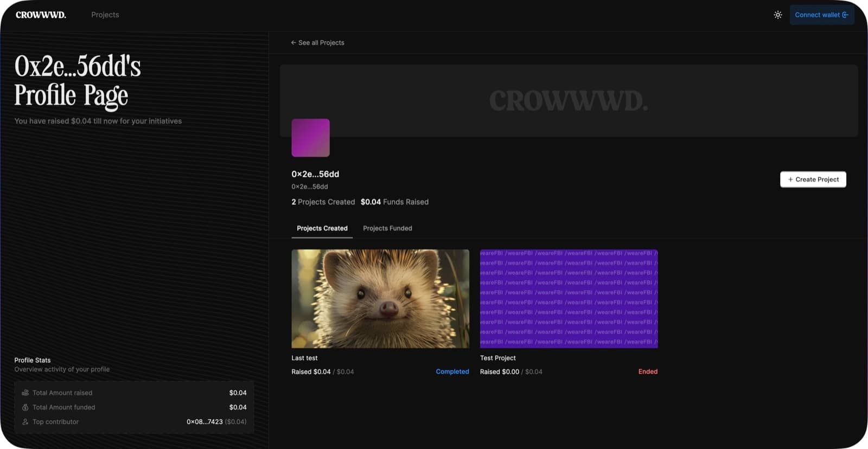
Task: Click the Profile Stats heading
Action: pyautogui.click(x=33, y=360)
